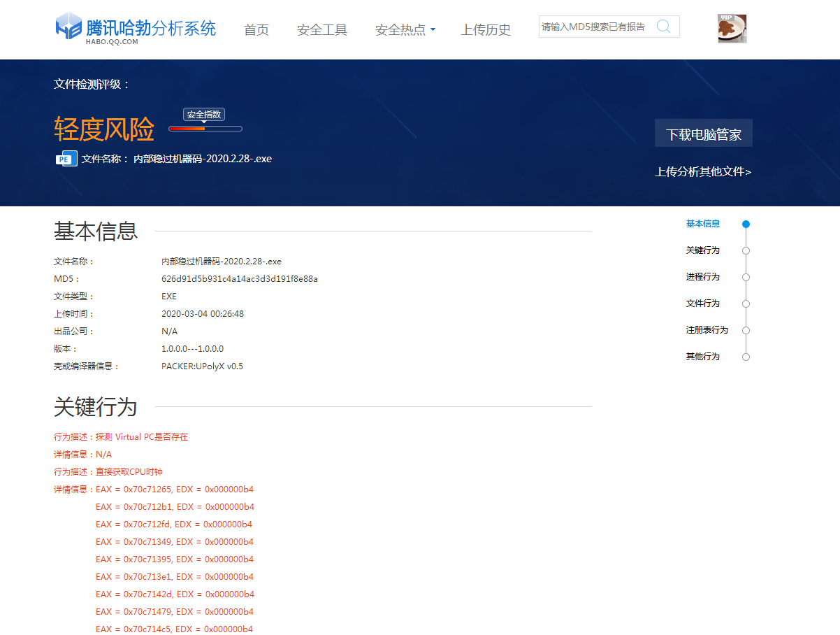Click the 轻度风险 rating text
The height and width of the screenshot is (635, 840).
tap(104, 129)
